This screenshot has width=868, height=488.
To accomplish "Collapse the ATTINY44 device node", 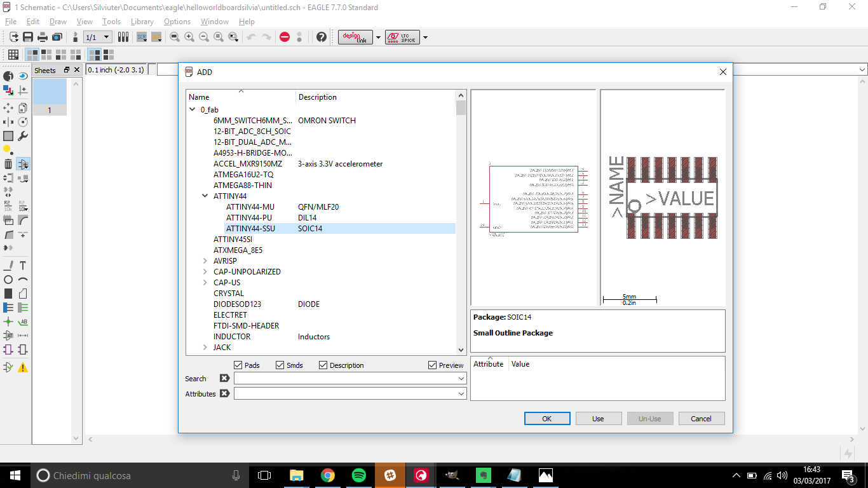I will [x=205, y=196].
